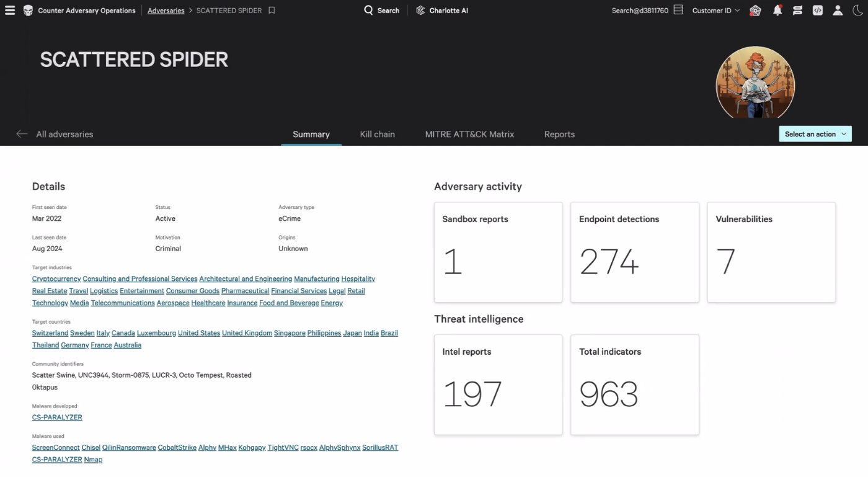Open the messages icon in header
This screenshot has height=477, width=868.
(797, 11)
